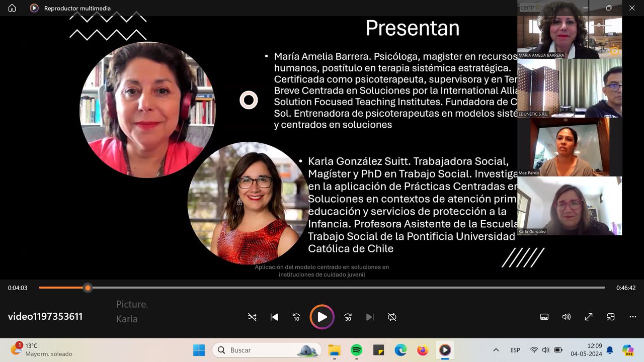Launch Spotify from the taskbar

tap(357, 350)
